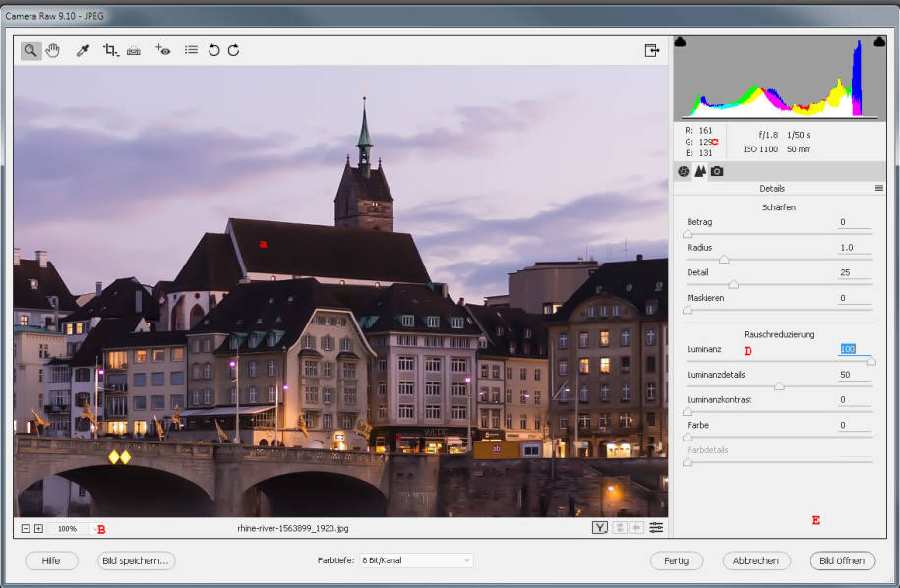The width and height of the screenshot is (900, 588).
Task: Toggle before/after preview Y button
Action: click(x=599, y=528)
